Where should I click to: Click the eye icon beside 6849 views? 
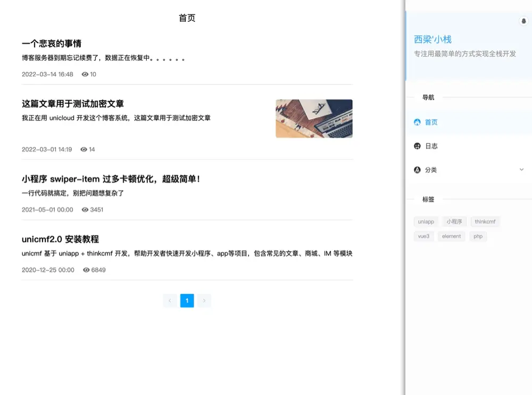pyautogui.click(x=86, y=270)
